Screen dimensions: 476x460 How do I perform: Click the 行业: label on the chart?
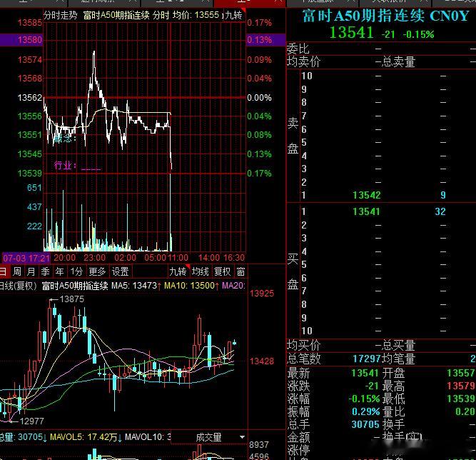(65, 165)
